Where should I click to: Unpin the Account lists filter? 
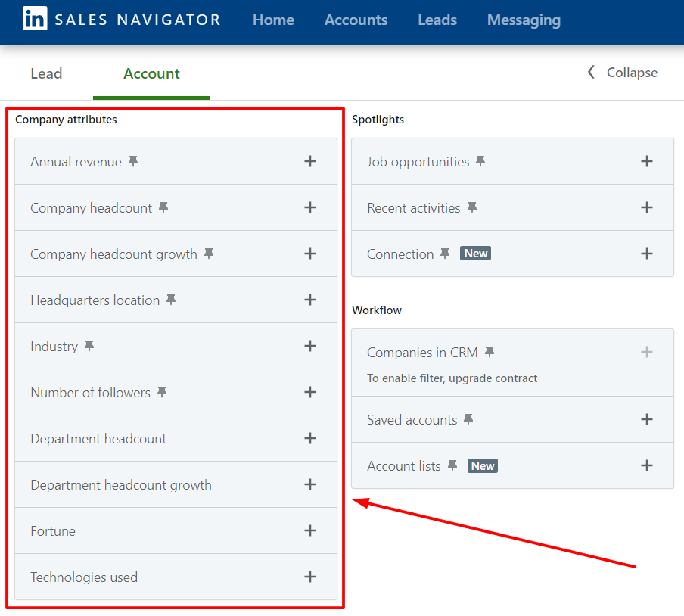pos(452,466)
